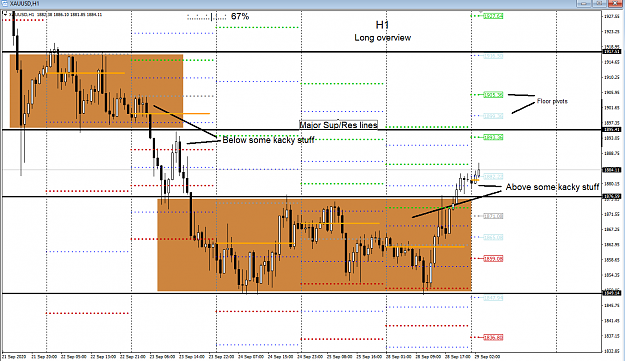Click the 1914.65 value on the price scale
Screen dimensions: 625x361
612,62
